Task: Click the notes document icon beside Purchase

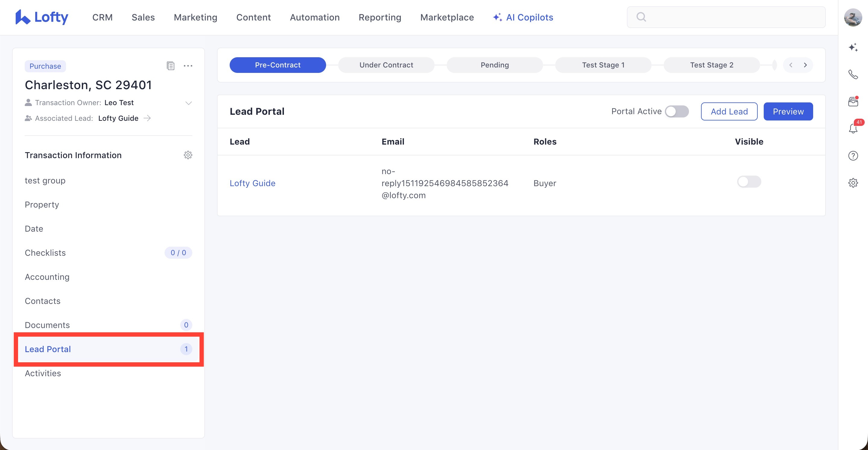Action: 171,66
